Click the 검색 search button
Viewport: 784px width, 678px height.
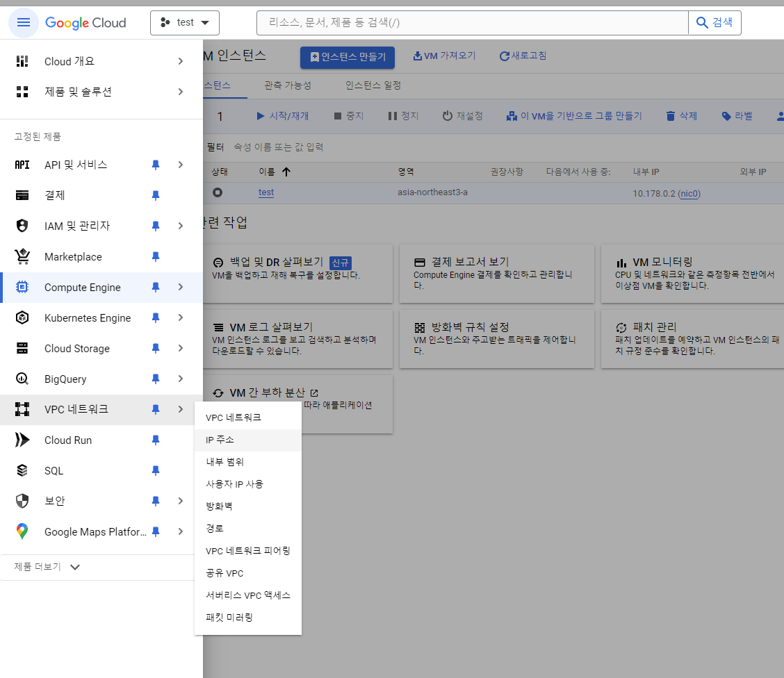pyautogui.click(x=714, y=22)
